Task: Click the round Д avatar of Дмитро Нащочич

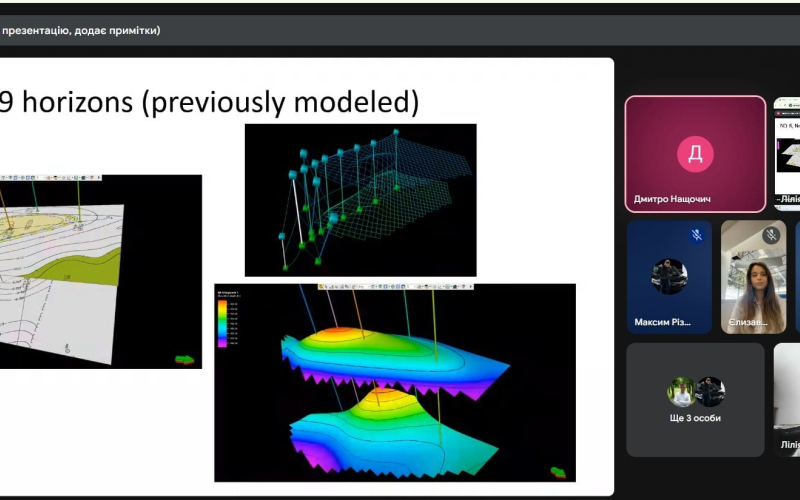Action: 695,153
